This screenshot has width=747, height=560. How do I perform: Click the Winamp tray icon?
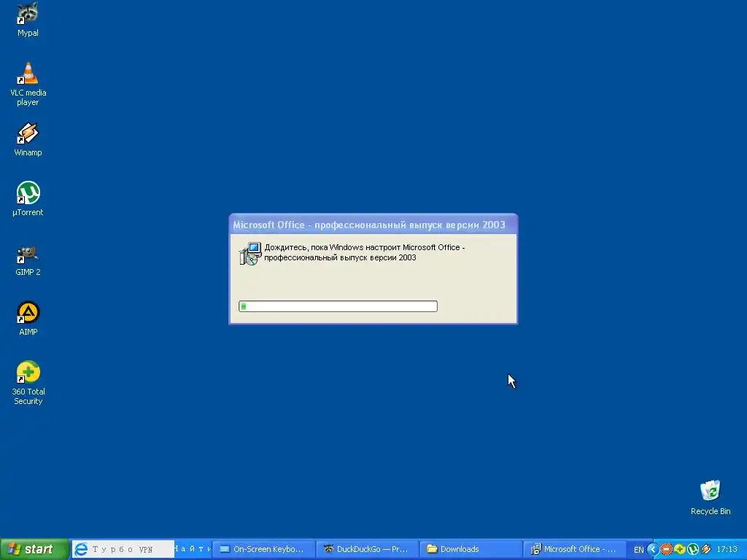706,550
